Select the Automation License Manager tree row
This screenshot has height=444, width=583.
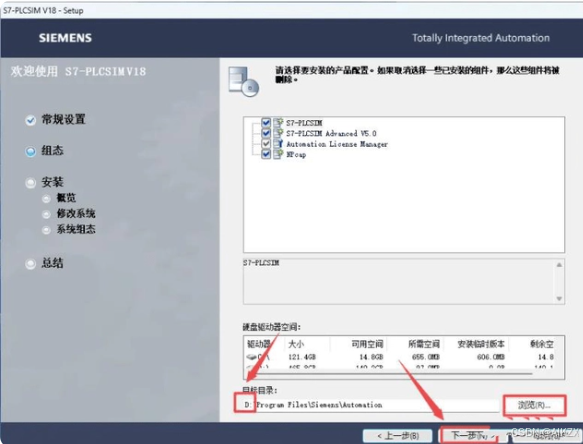pyautogui.click(x=337, y=144)
